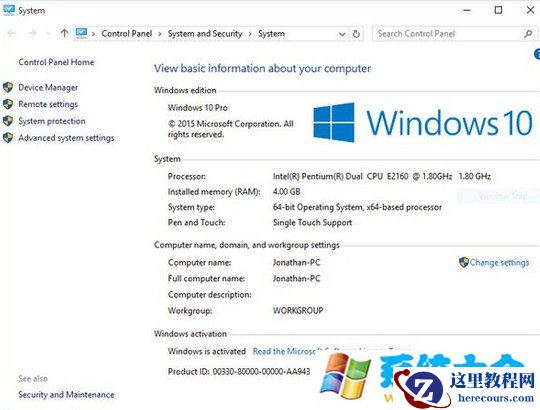540x410 pixels.
Task: Maximize the System window
Action: tap(498, 10)
